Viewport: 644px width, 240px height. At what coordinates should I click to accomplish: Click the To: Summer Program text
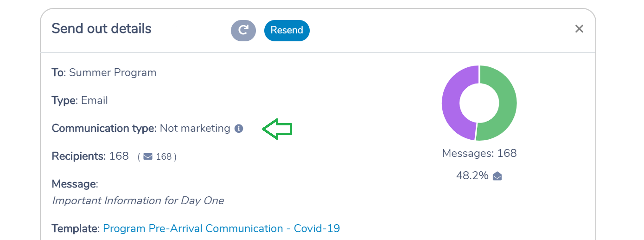click(104, 73)
